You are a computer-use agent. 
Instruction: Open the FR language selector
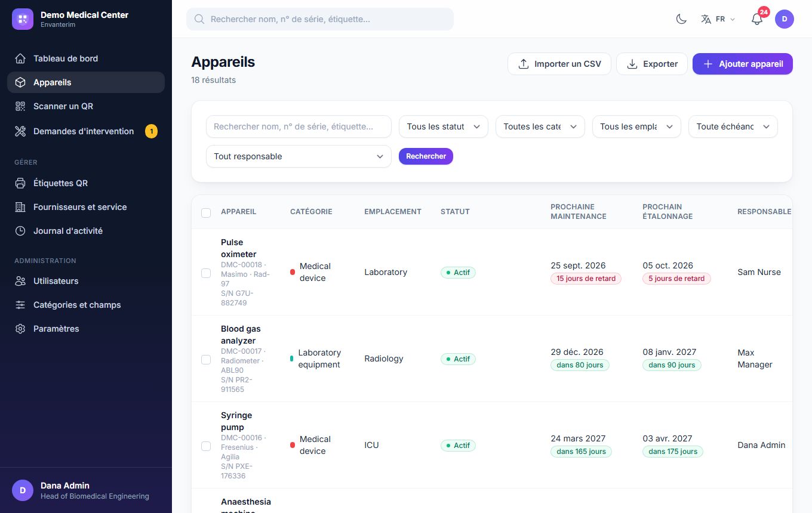coord(718,19)
